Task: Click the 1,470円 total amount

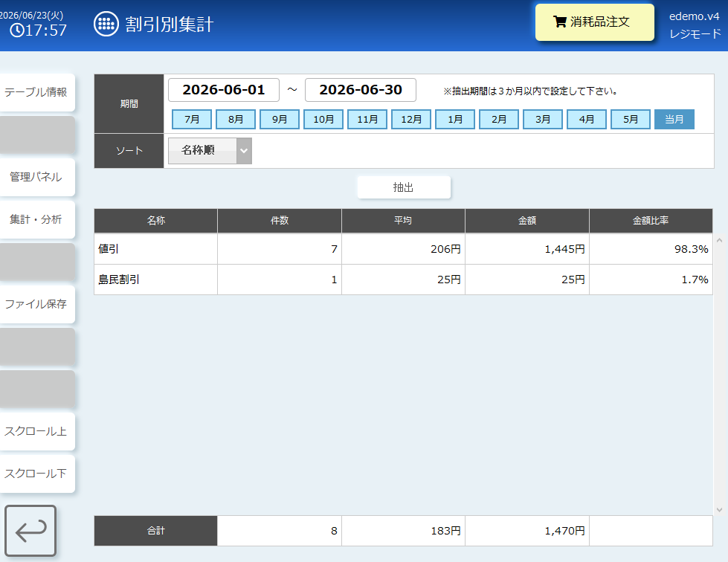Action: click(x=527, y=531)
